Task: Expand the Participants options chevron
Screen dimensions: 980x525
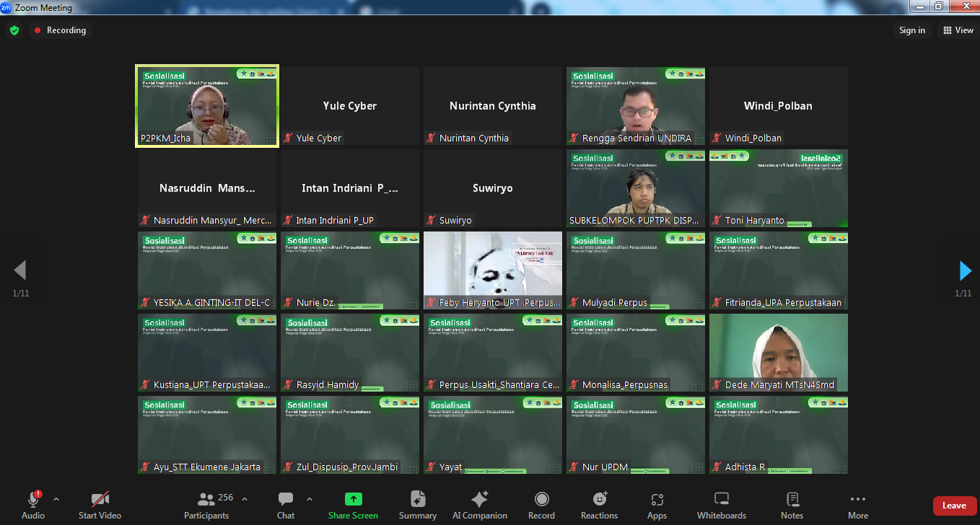Action: (x=245, y=499)
